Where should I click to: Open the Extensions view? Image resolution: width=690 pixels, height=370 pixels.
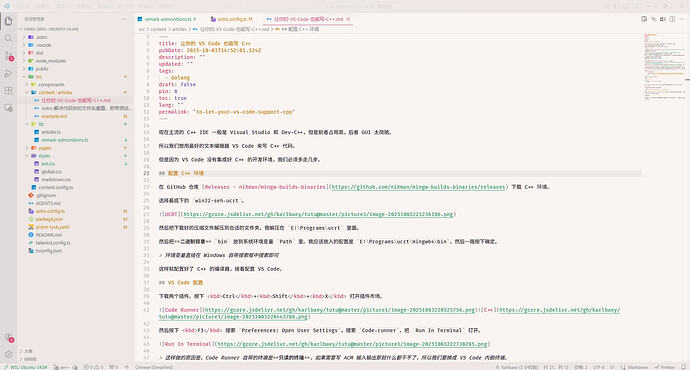tap(8, 90)
